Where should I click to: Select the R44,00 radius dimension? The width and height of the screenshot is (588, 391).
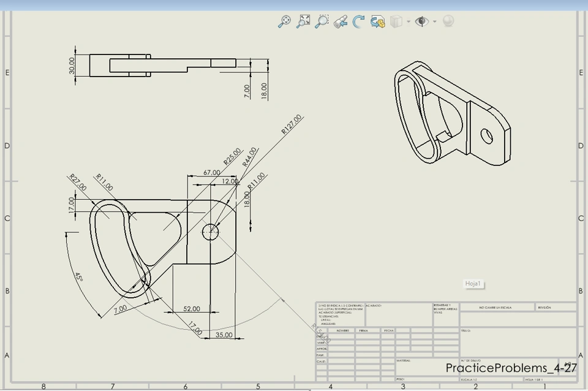(x=250, y=157)
